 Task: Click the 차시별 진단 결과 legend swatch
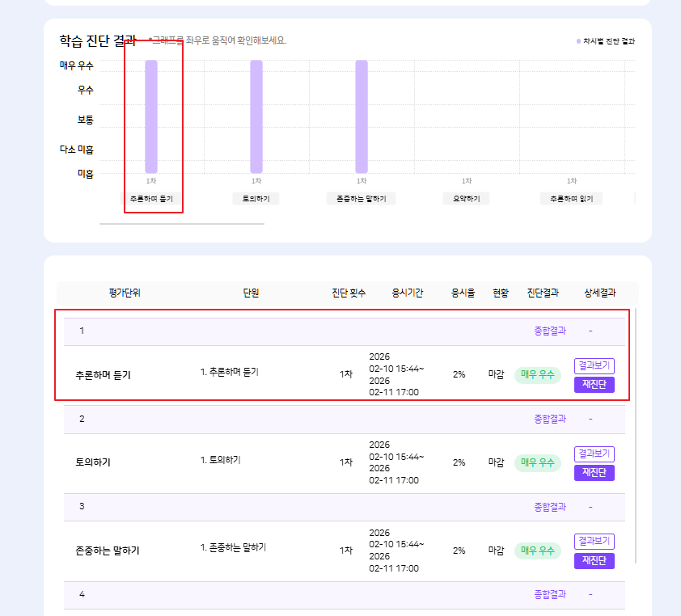[578, 41]
